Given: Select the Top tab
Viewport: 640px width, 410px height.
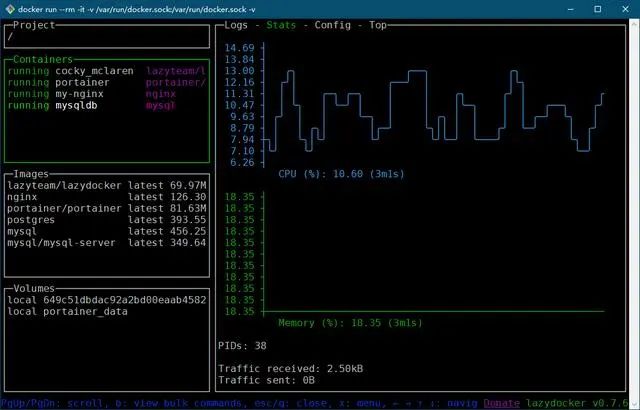Looking at the screenshot, I should [378, 25].
